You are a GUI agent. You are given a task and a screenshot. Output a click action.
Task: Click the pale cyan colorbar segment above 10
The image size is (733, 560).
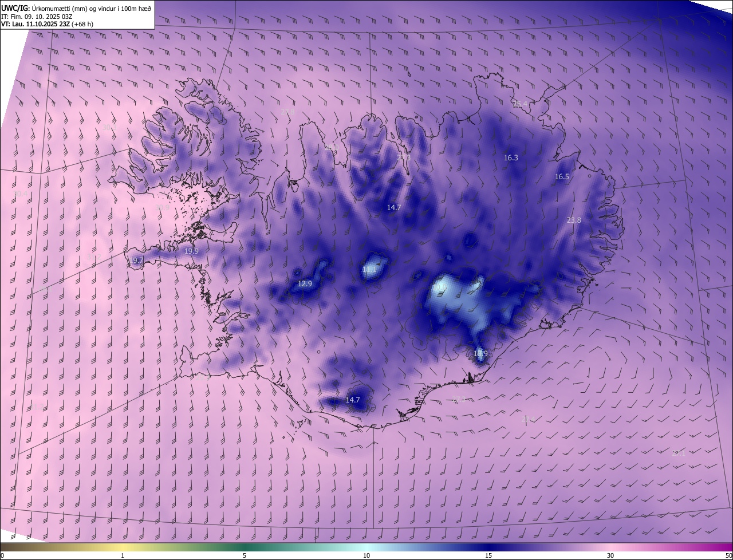pyautogui.click(x=366, y=547)
